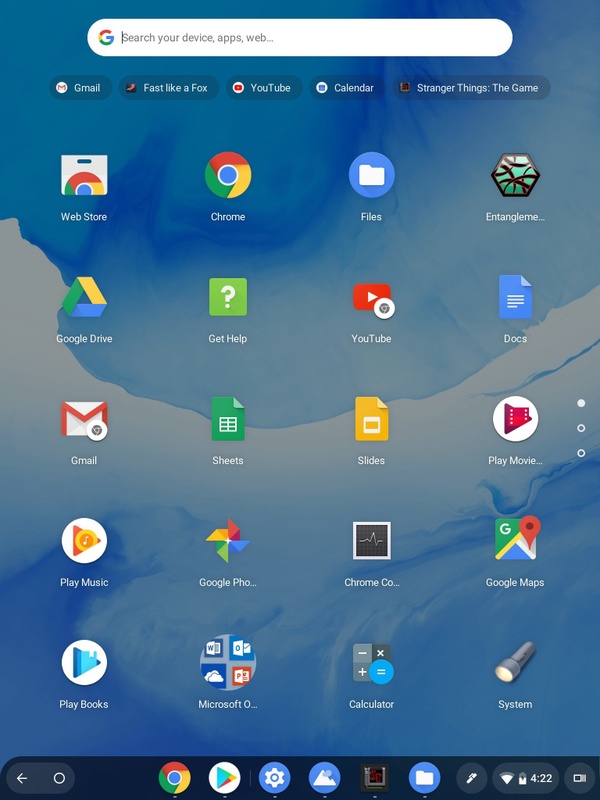Open Stranger Things game on the shelf

click(x=374, y=778)
